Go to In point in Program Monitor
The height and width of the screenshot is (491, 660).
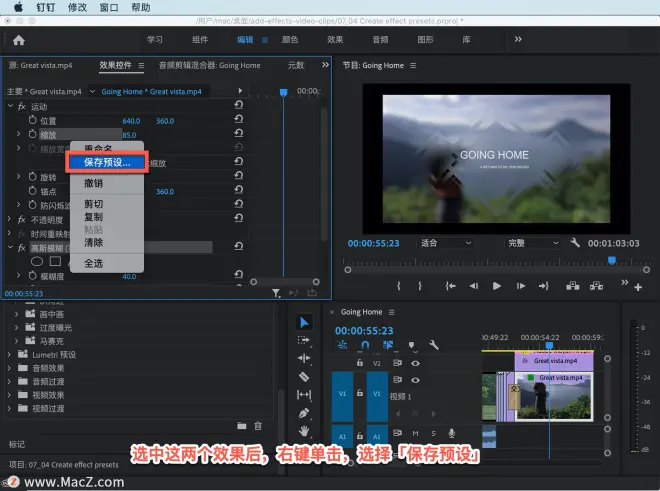tap(450, 286)
